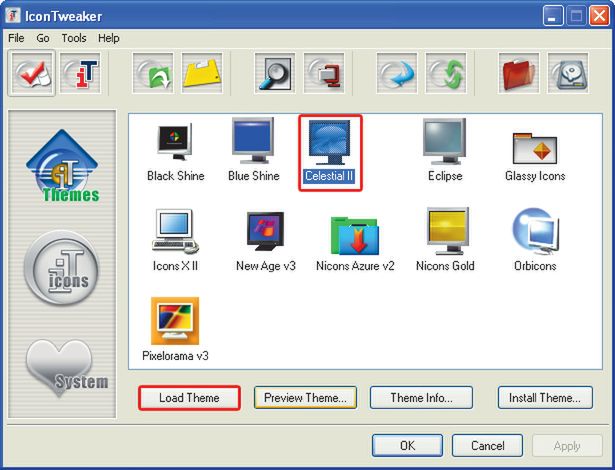Click the blue curved arrow toolbar icon
The image size is (615, 470).
397,73
